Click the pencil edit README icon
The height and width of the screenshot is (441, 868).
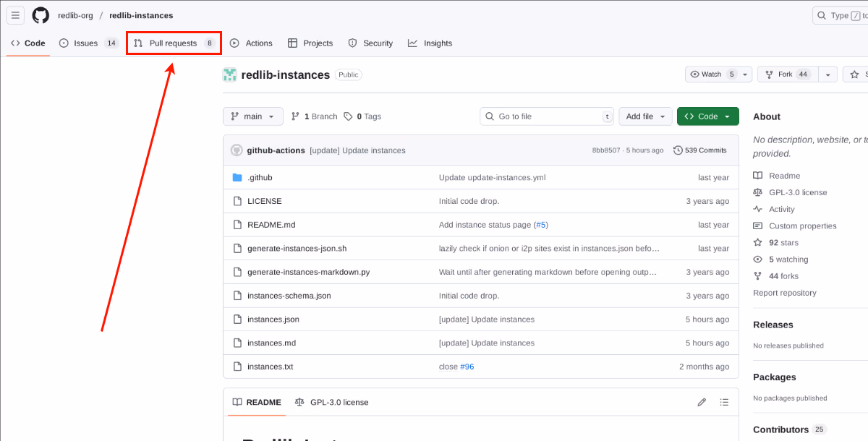pyautogui.click(x=701, y=402)
